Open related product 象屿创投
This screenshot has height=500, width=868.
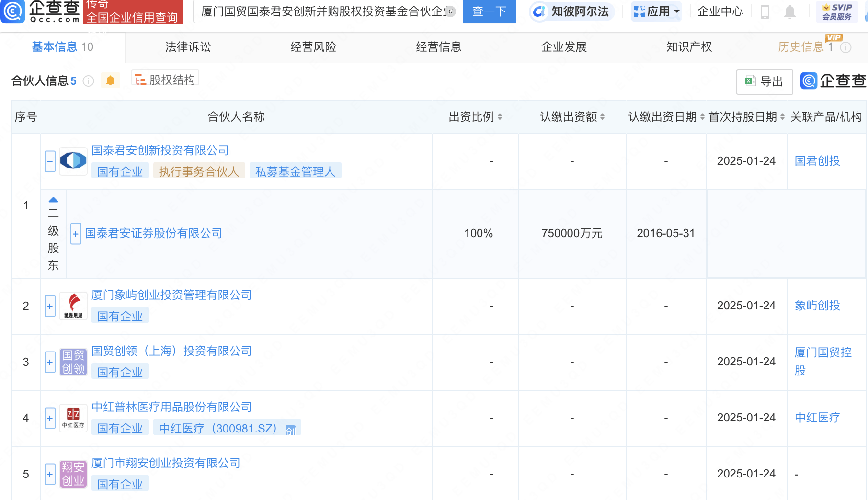pos(817,306)
